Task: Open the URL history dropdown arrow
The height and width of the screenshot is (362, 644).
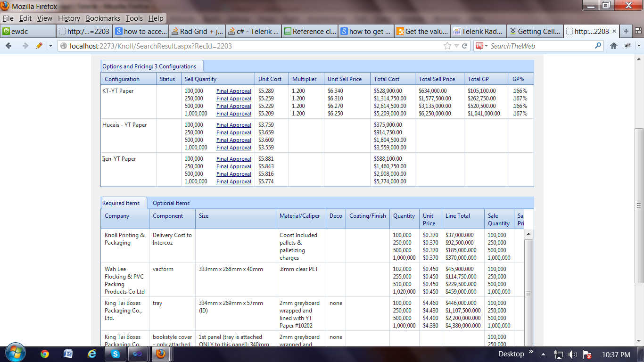Action: tap(456, 46)
